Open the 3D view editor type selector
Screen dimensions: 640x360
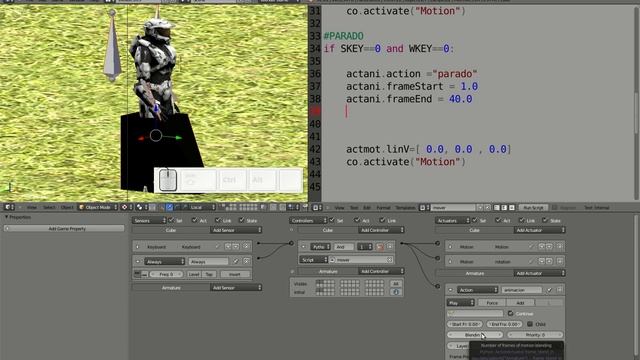click(x=9, y=207)
